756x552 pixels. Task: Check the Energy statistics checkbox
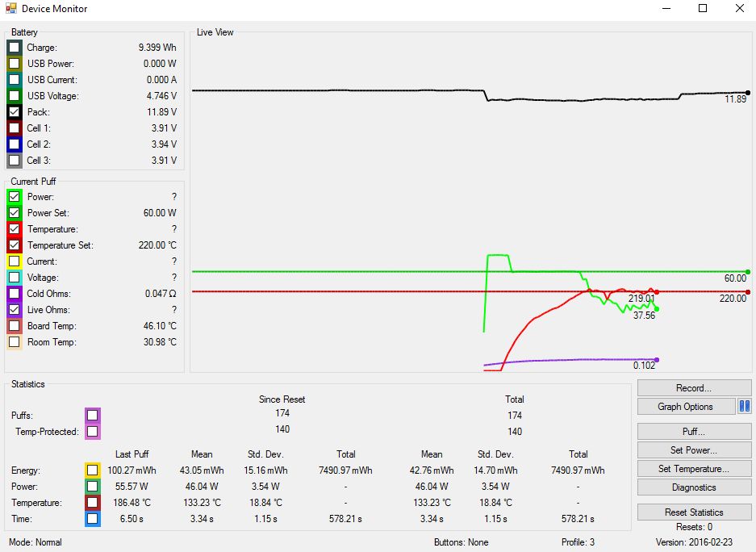[x=93, y=470]
